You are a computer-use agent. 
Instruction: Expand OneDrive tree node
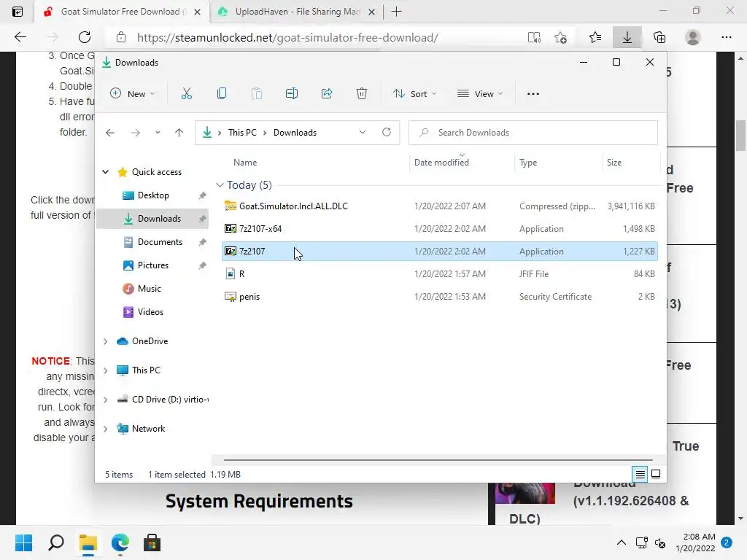[106, 341]
